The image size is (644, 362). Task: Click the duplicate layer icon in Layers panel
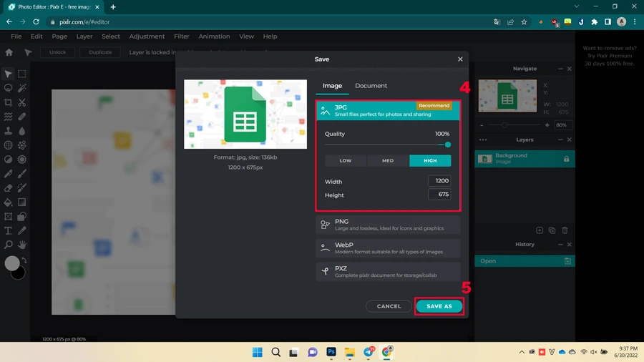pyautogui.click(x=552, y=230)
